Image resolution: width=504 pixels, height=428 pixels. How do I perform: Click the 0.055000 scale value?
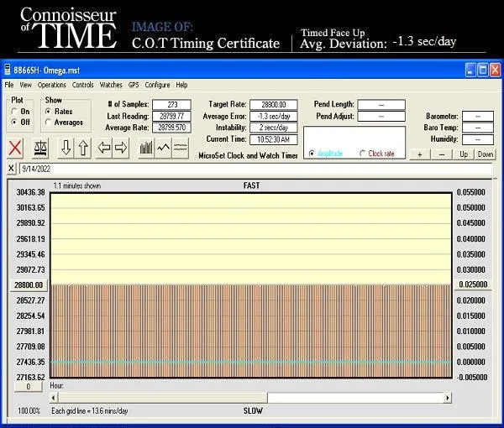471,192
